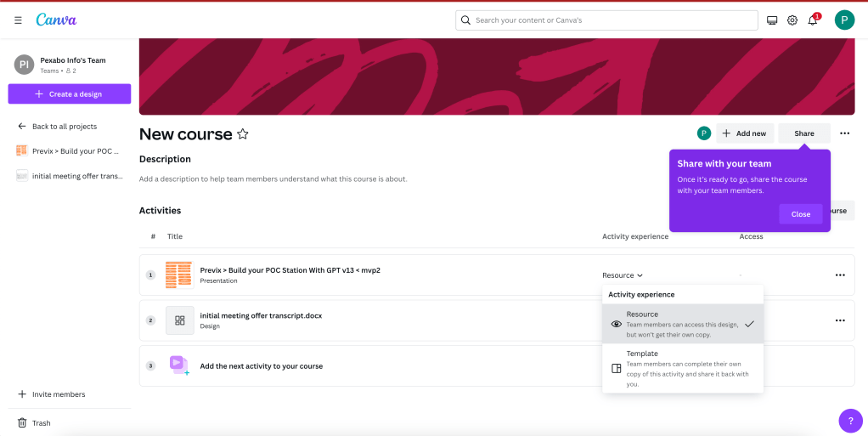Click the Invite members link

point(59,394)
